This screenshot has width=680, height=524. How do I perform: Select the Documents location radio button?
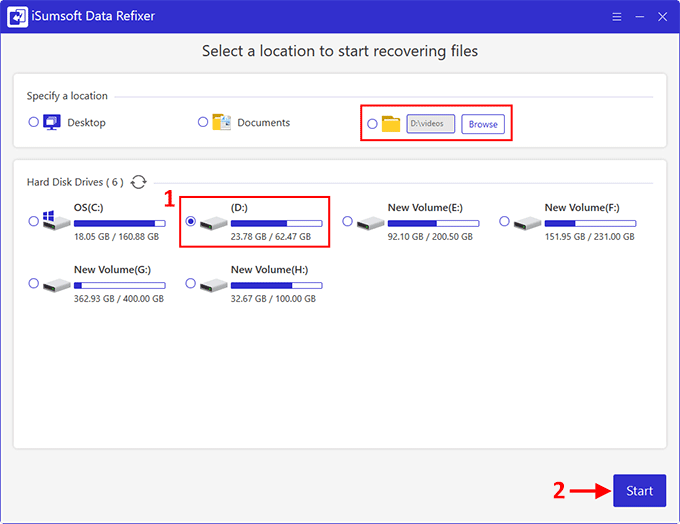(203, 122)
